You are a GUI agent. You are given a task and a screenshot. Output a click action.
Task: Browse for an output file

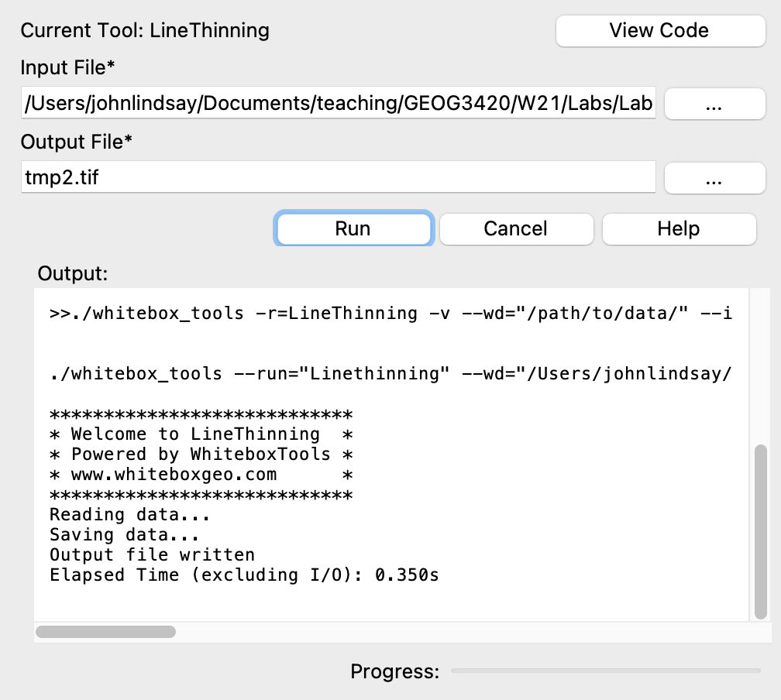(x=714, y=177)
